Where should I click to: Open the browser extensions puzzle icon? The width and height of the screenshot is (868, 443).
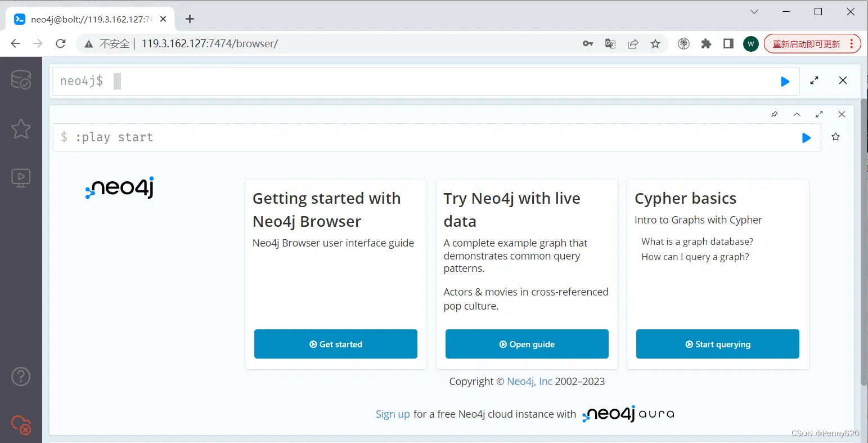(x=706, y=43)
